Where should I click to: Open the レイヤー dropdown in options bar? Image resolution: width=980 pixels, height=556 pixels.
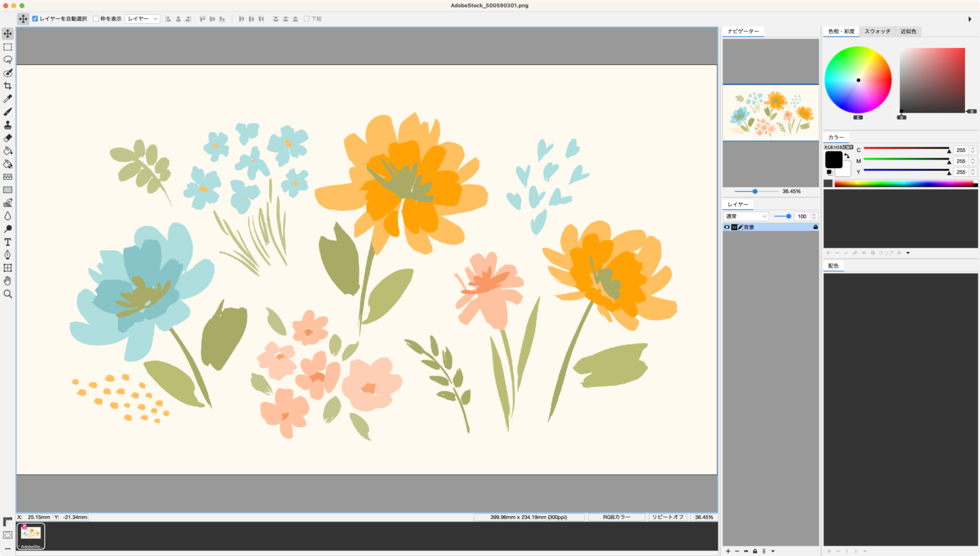pos(143,19)
